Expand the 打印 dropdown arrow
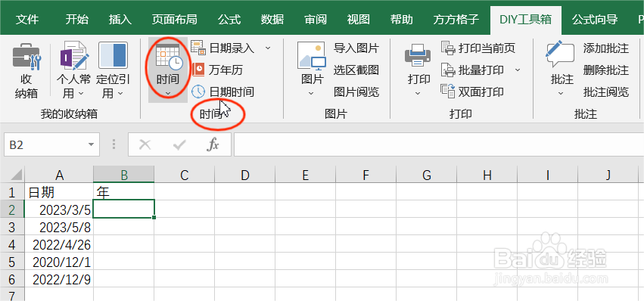 418,94
